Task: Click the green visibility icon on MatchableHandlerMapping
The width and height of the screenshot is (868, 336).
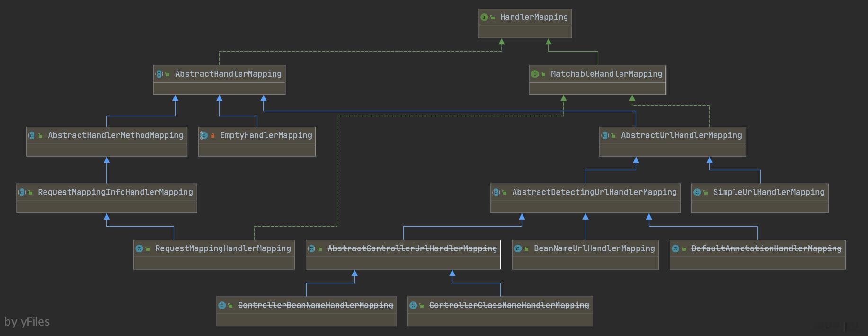Action: pyautogui.click(x=543, y=74)
